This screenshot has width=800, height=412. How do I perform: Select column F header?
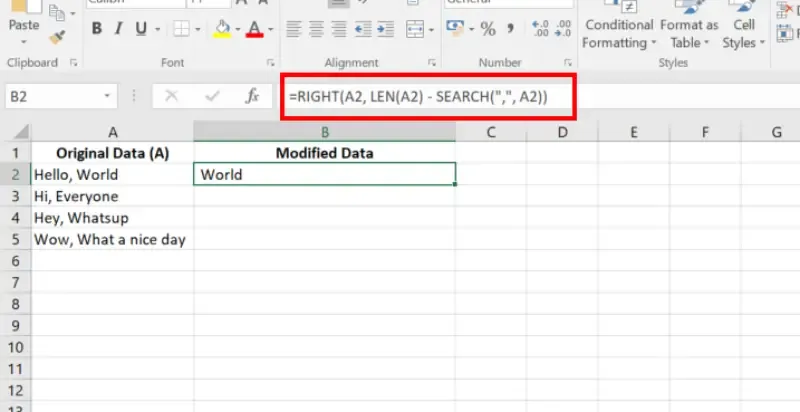[x=705, y=132]
